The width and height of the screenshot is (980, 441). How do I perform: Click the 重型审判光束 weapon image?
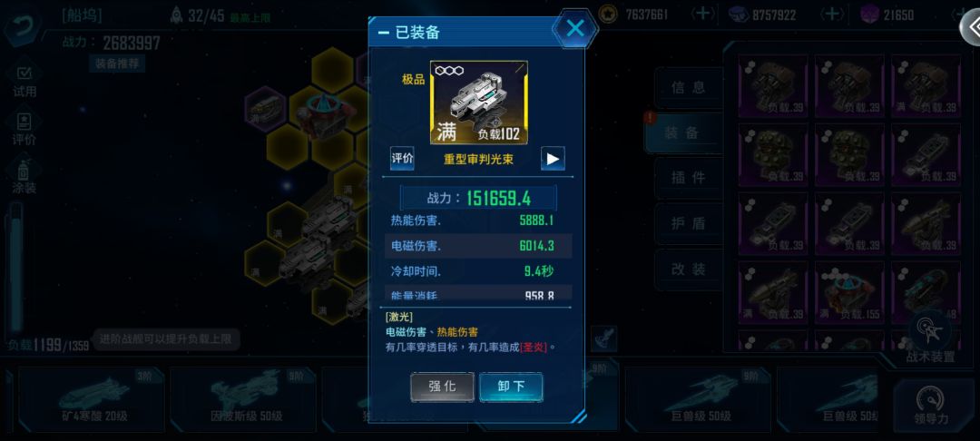(x=479, y=103)
